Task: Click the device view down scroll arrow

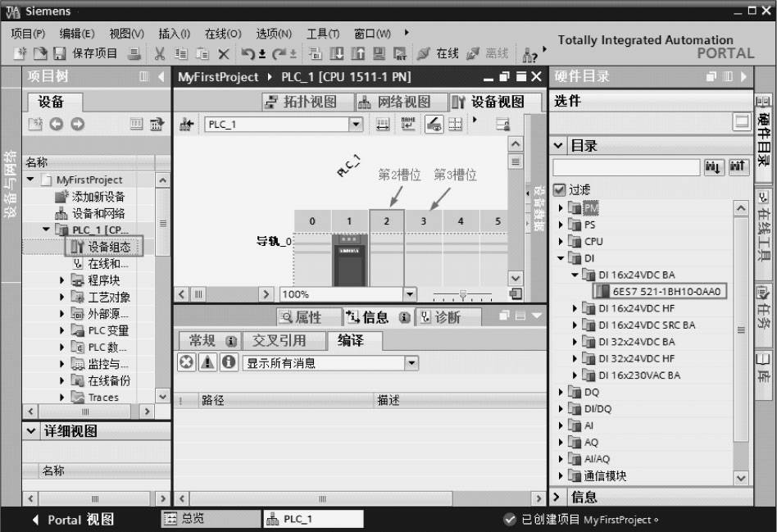Action: (516, 278)
